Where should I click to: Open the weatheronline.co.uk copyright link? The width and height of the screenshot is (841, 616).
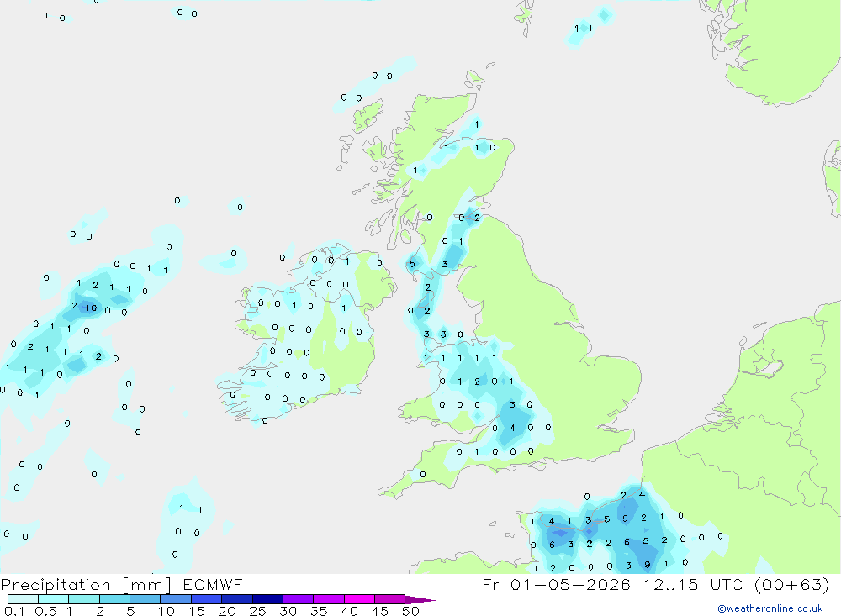[770, 608]
